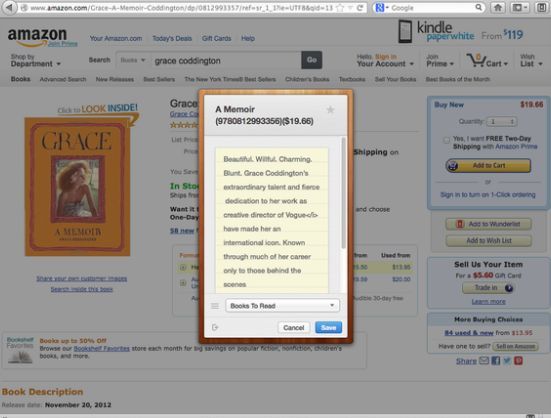
Task: Open the Shop by Department dropdown
Action: (35, 60)
